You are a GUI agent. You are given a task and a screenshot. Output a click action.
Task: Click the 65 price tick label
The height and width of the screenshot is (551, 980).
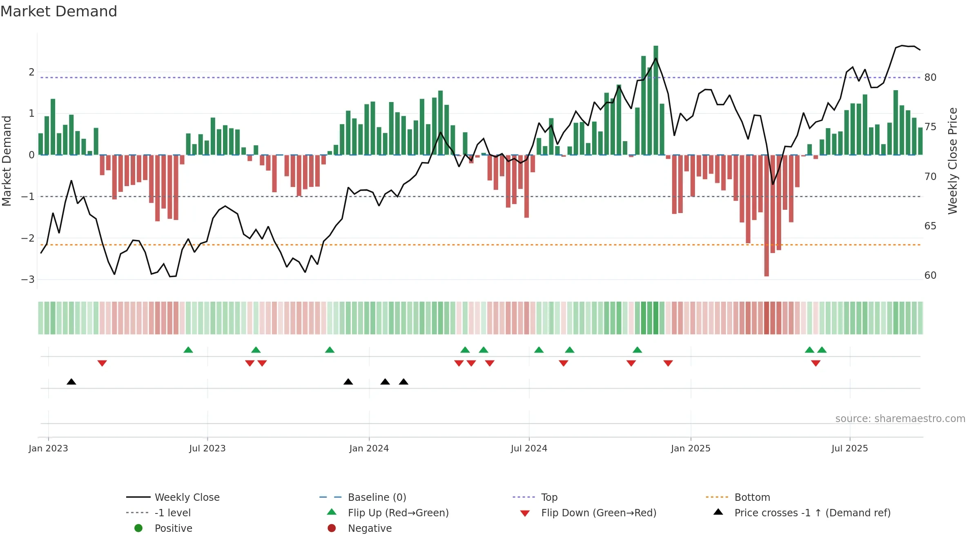coord(931,226)
